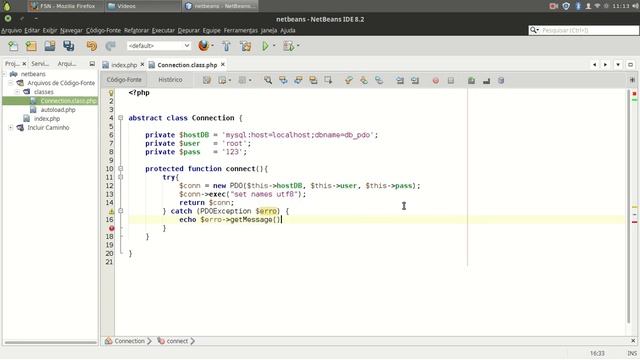This screenshot has height=360, width=640.
Task: Click the split editor handle icon
Action: tap(632, 80)
